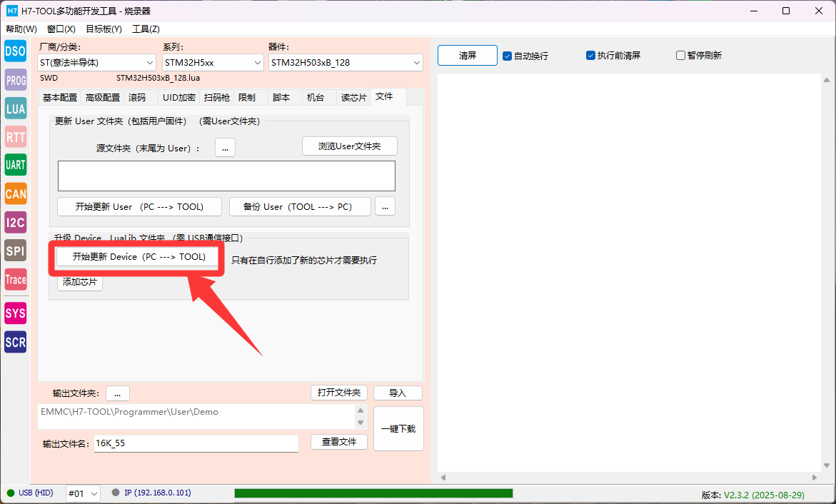Switch to the 基本配置 tab
Image resolution: width=836 pixels, height=504 pixels.
click(x=60, y=98)
